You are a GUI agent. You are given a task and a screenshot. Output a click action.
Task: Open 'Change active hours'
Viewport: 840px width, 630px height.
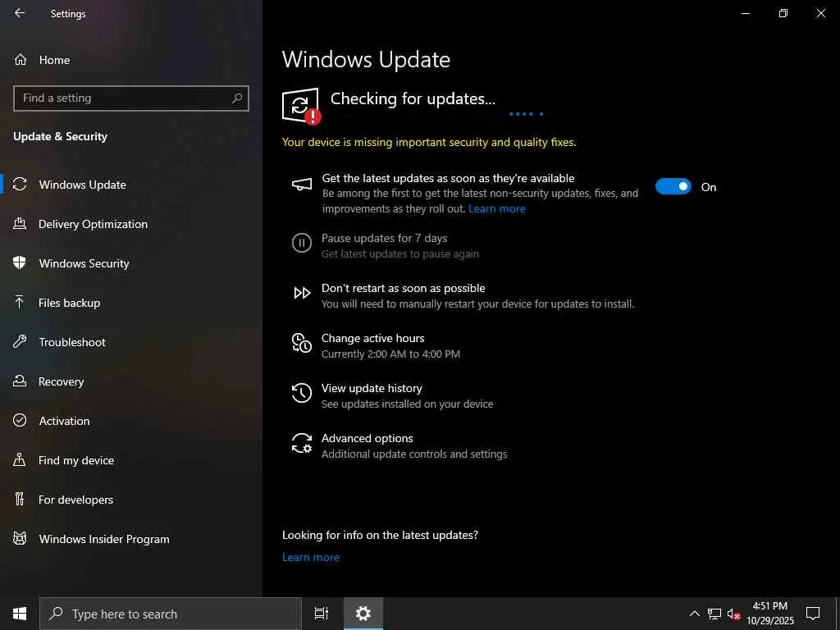tap(373, 338)
